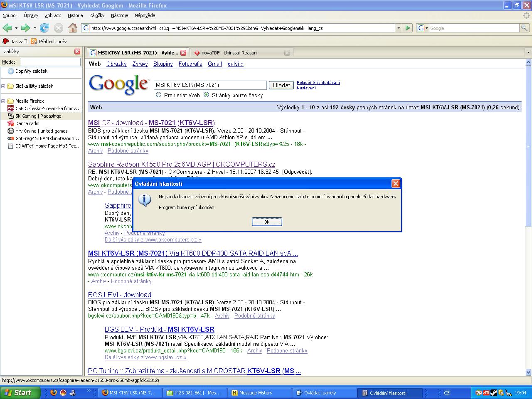
Task: Launch Firefox from the Quick Launch bar
Action: 53,392
